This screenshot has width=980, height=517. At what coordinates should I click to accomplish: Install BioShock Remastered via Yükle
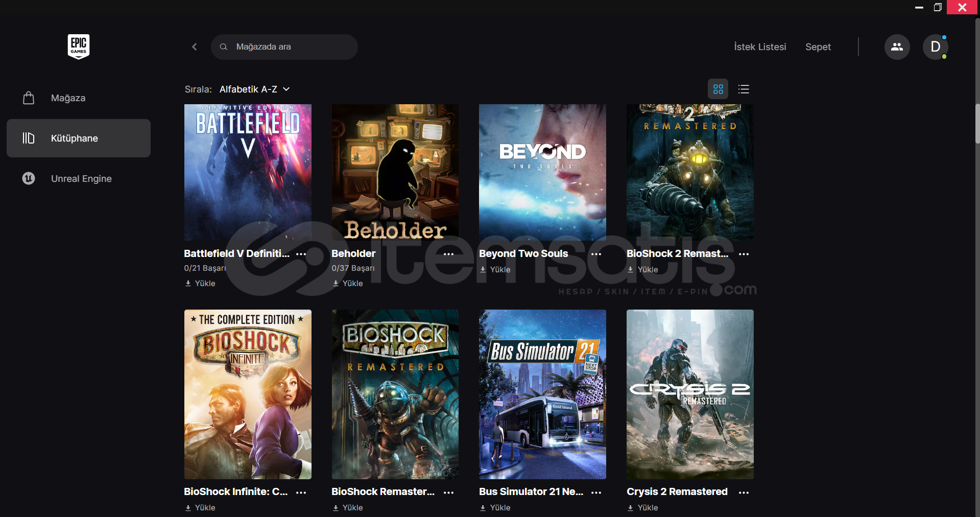[348, 508]
